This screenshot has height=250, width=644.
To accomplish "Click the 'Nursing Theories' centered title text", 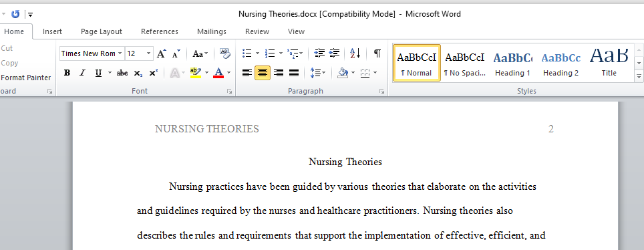I will 345,162.
